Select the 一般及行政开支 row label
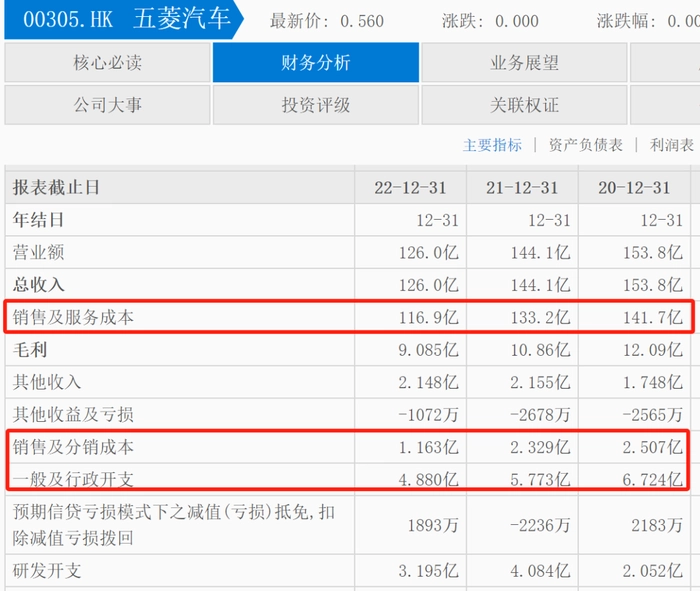 pyautogui.click(x=72, y=479)
